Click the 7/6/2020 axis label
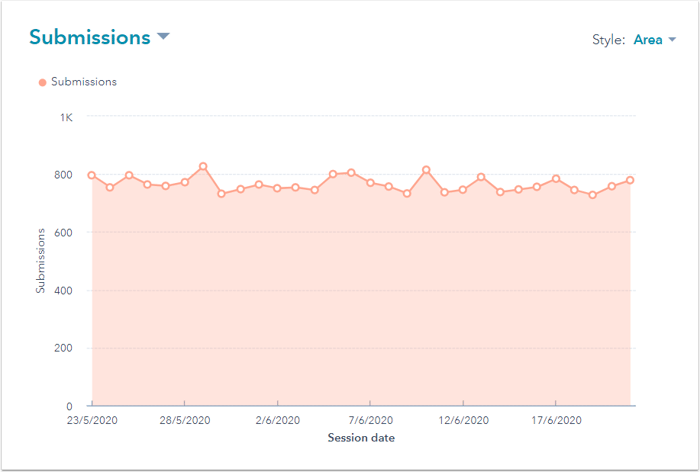Image resolution: width=700 pixels, height=472 pixels. coord(371,420)
